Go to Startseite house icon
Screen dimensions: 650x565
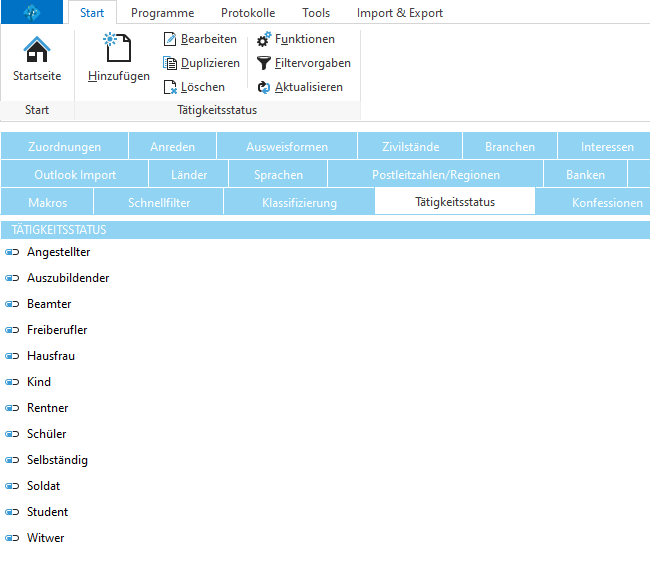point(37,49)
